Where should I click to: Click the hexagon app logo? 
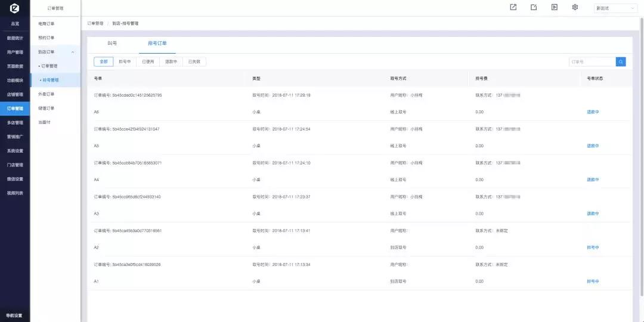15,8
